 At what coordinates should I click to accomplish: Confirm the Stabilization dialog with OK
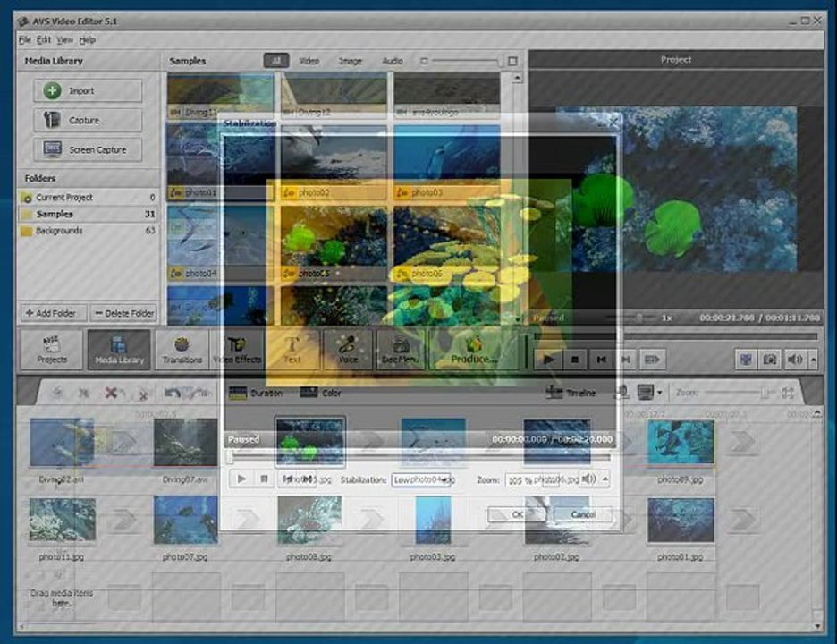[x=517, y=514]
